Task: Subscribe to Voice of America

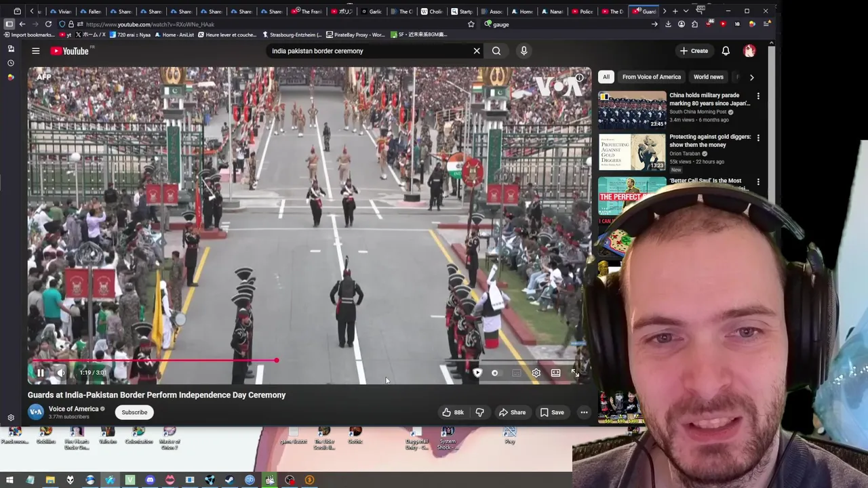Action: coord(134,412)
